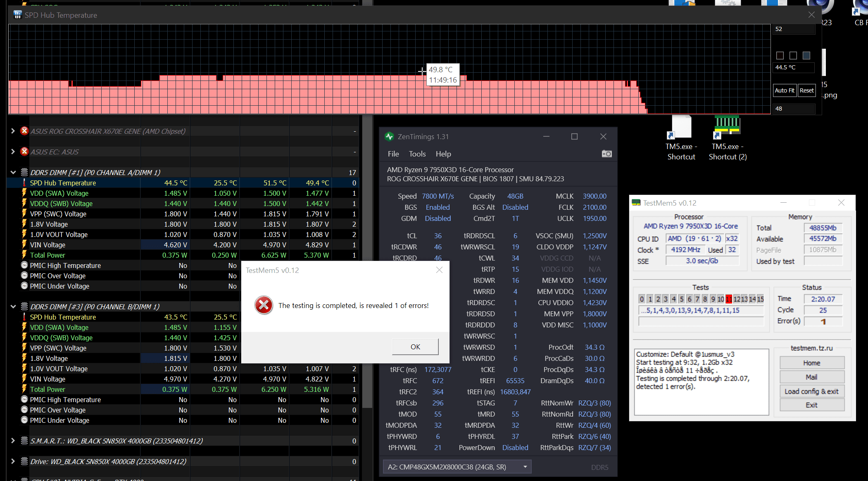Click the 1,2500V VSOC (SMU) value in ZenTimings
This screenshot has height=481, width=868.
point(595,236)
